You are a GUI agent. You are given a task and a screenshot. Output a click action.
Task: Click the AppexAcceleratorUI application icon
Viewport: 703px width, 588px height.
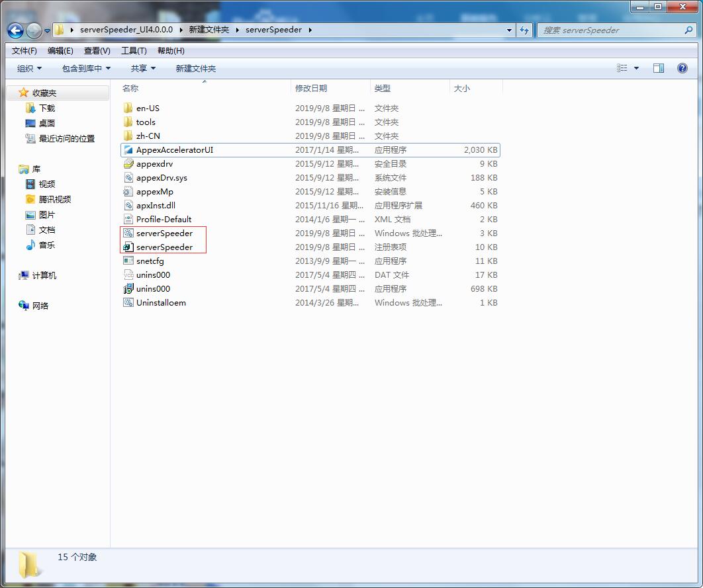tap(128, 150)
